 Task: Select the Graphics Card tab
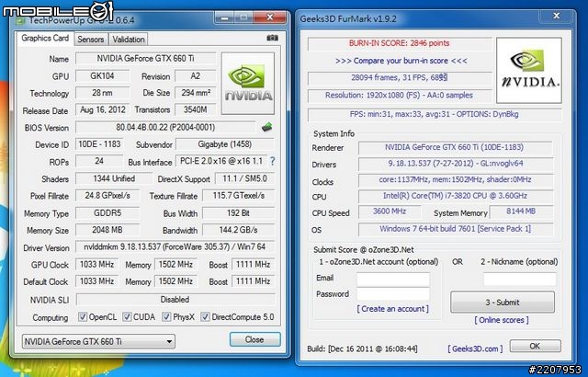tap(45, 39)
